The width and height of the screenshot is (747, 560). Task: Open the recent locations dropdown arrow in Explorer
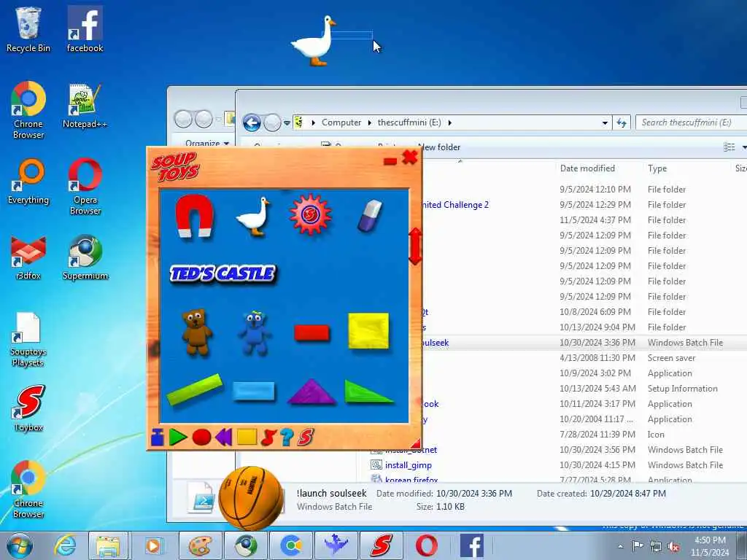[287, 123]
